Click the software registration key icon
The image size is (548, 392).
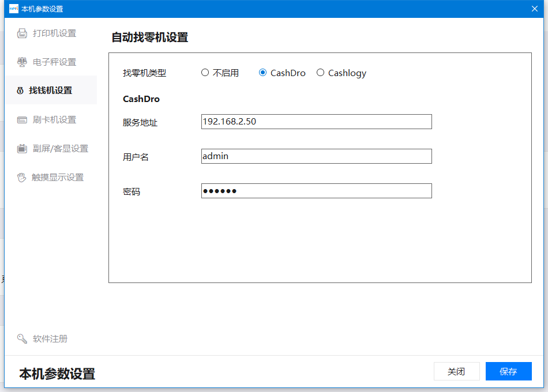[22, 338]
